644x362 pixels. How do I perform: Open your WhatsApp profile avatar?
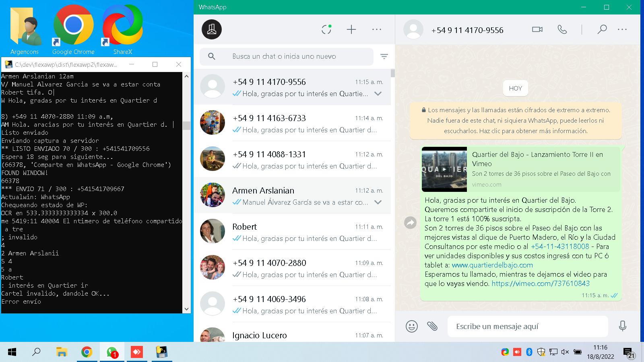pyautogui.click(x=212, y=29)
